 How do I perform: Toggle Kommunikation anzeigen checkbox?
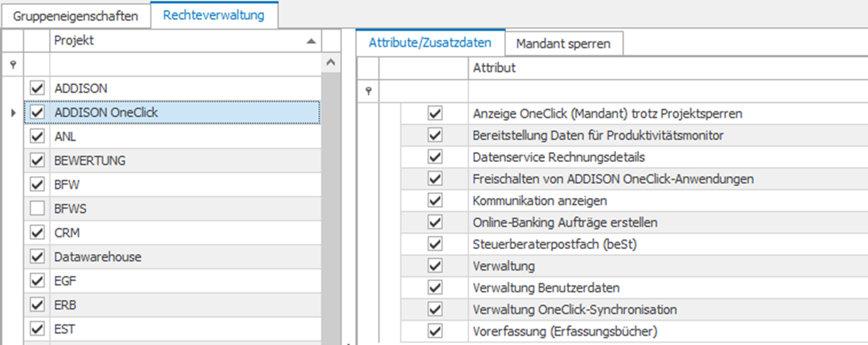point(435,201)
